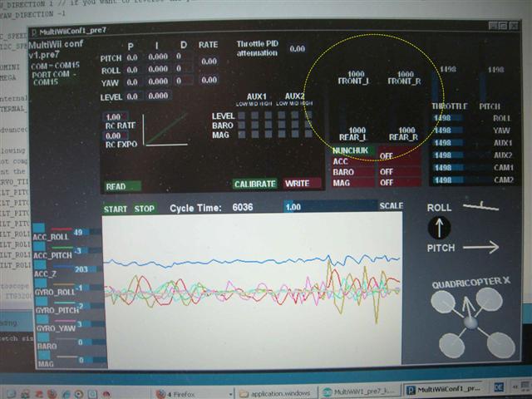Check BARO box under AUX1 HIGH
The width and height of the screenshot is (532, 399).
coord(268,125)
